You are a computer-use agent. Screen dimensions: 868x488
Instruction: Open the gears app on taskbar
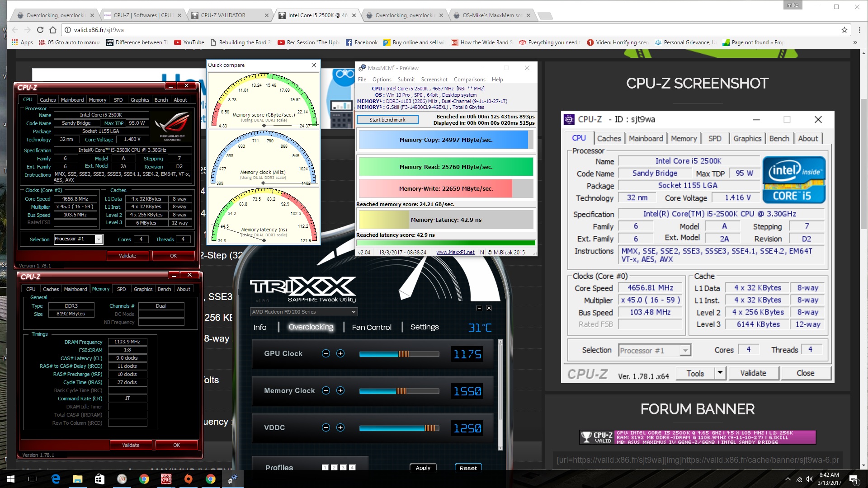coord(232,479)
